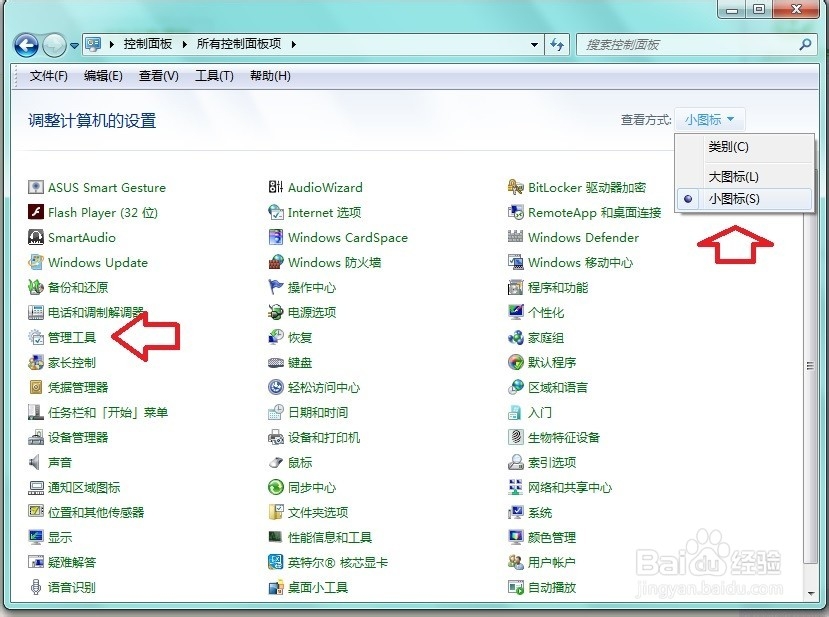Open the SmartAudio headphone icon

coord(35,237)
